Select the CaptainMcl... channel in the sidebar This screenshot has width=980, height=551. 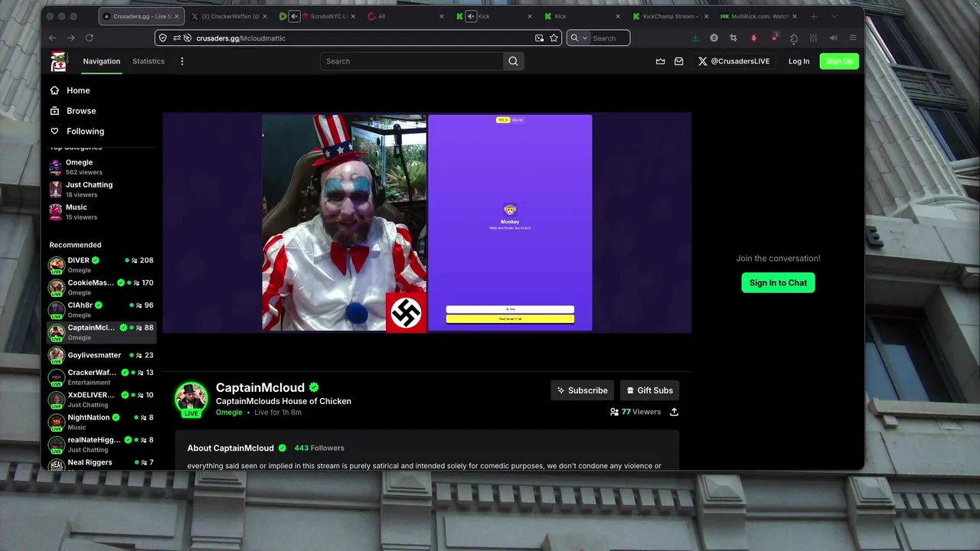(x=101, y=332)
